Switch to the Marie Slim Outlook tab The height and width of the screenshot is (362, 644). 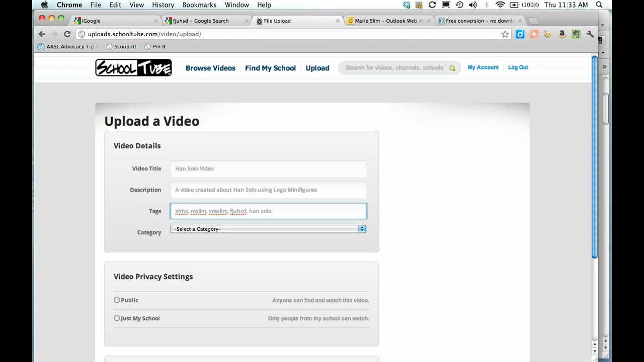(388, 21)
